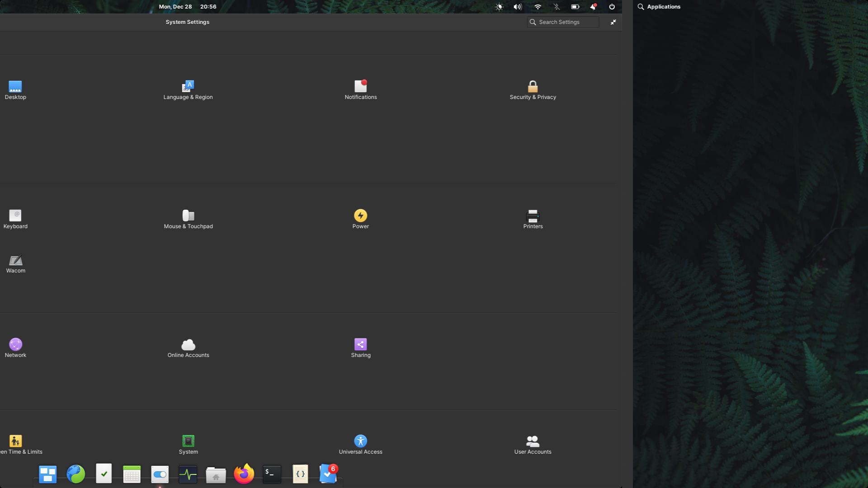This screenshot has height=488, width=868.
Task: Open Power settings
Action: pyautogui.click(x=360, y=219)
